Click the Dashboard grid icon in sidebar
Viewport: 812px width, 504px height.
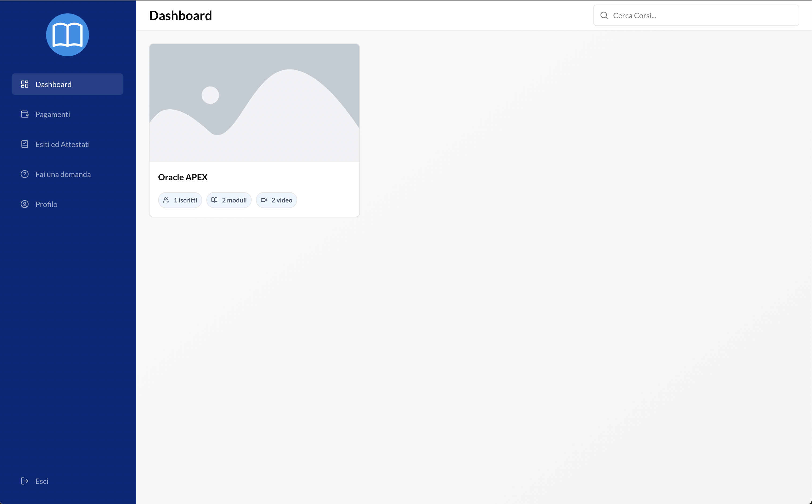pos(25,84)
